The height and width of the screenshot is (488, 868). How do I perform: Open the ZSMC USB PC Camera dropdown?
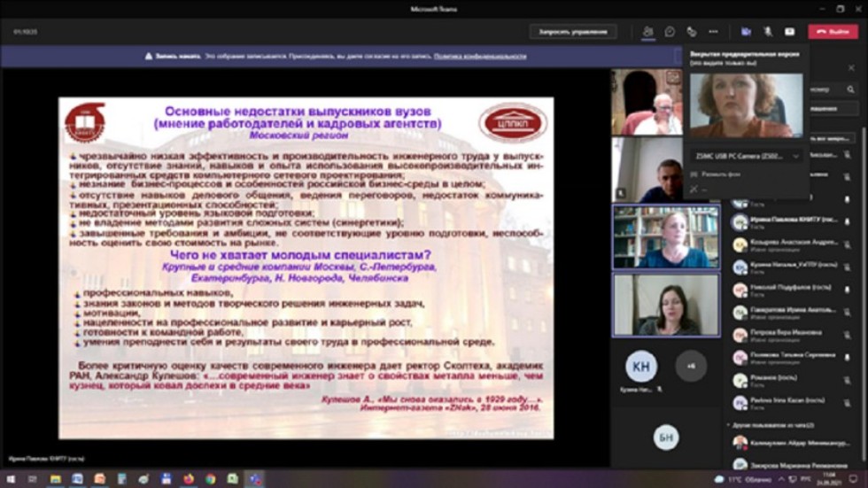click(x=746, y=156)
